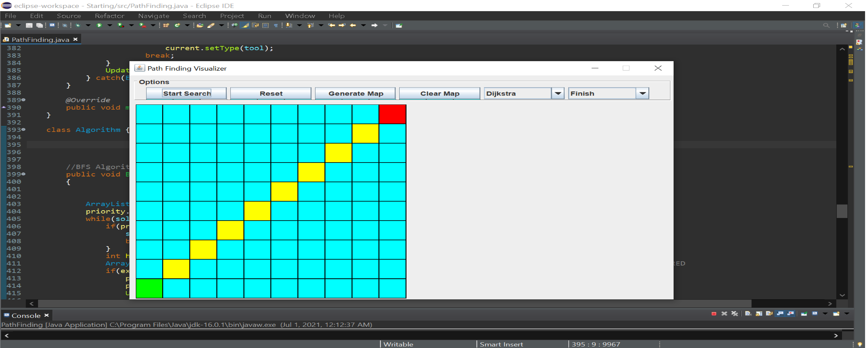Click the red finish cell in grid
Image resolution: width=868 pixels, height=348 pixels.
(x=392, y=114)
